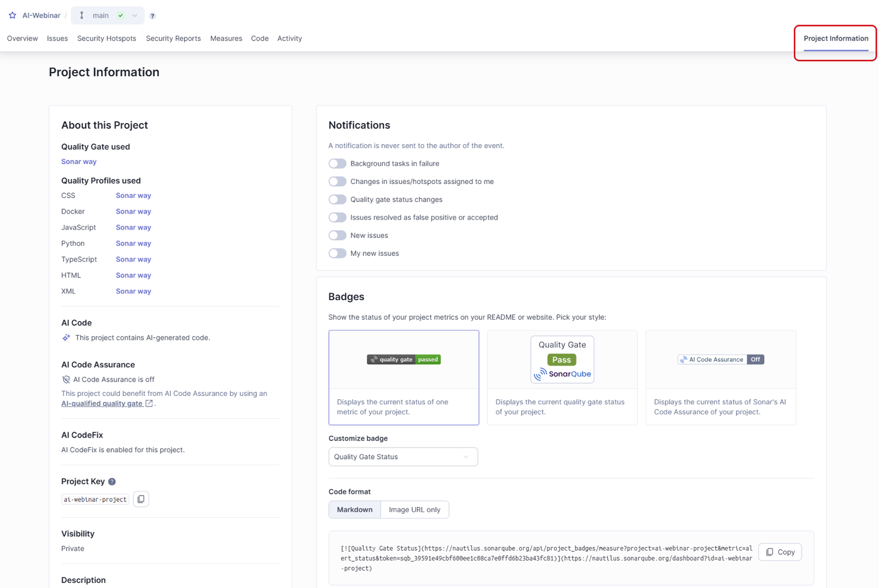
Task: Click the external link icon on AI-qualified quality gate
Action: [148, 403]
